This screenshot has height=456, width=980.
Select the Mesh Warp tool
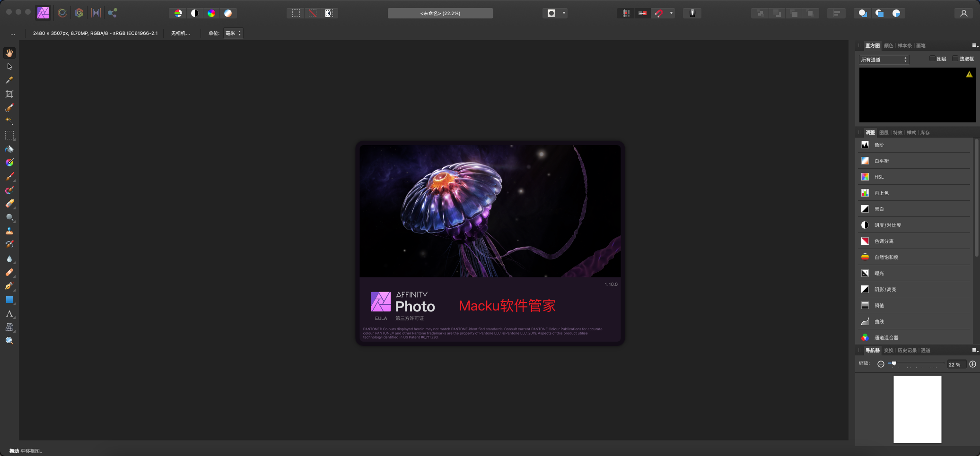point(9,327)
